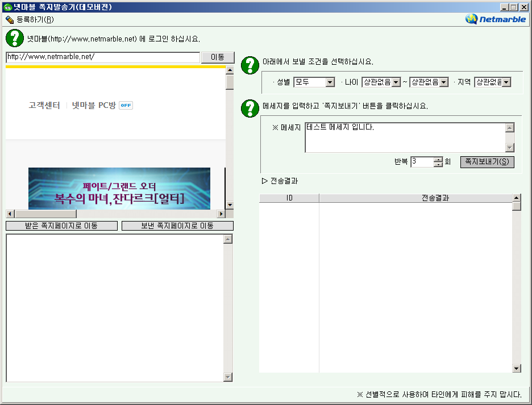Click the green question icon beside login instruction

click(x=14, y=39)
